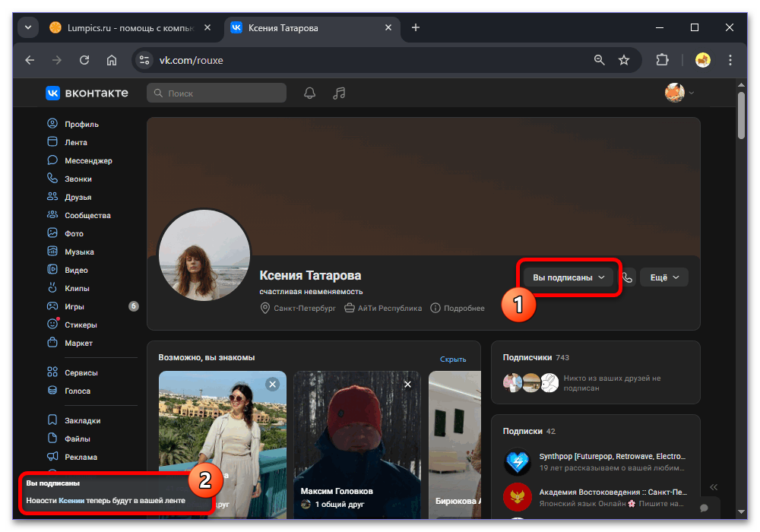Reload the page
This screenshot has height=532, width=760.
(84, 60)
